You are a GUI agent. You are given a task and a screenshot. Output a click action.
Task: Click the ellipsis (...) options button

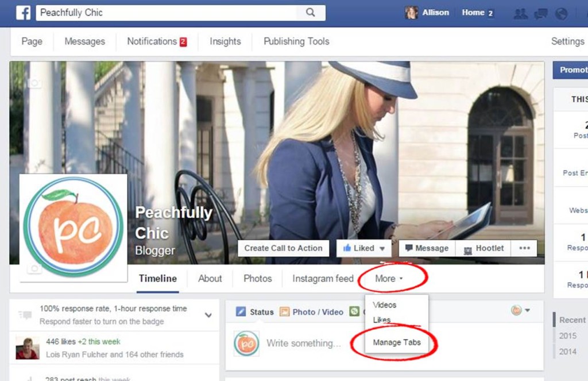click(524, 248)
